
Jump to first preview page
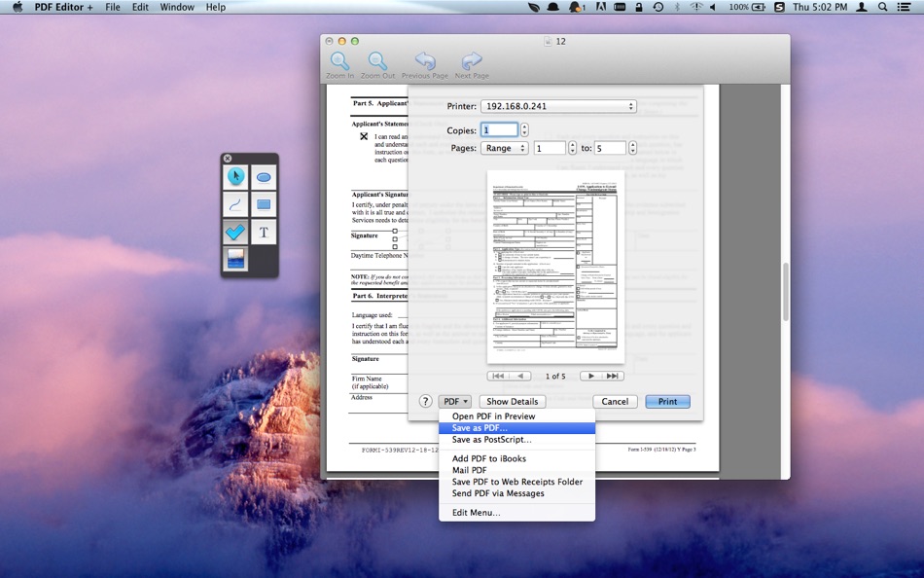[498, 376]
